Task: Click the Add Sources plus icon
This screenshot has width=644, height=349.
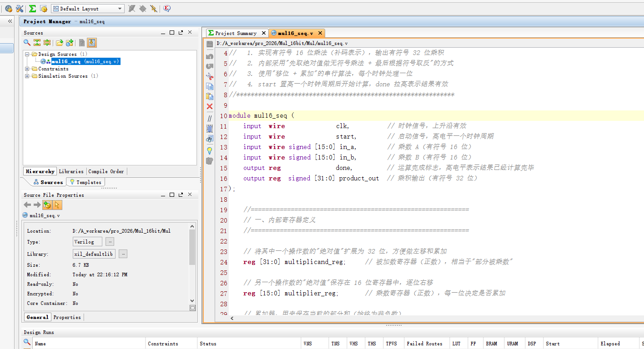Action: [x=70, y=43]
